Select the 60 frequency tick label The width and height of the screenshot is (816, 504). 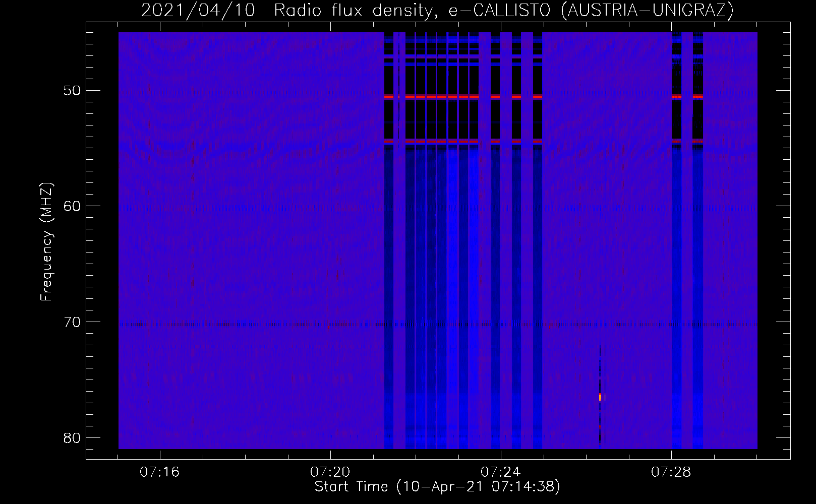72,206
